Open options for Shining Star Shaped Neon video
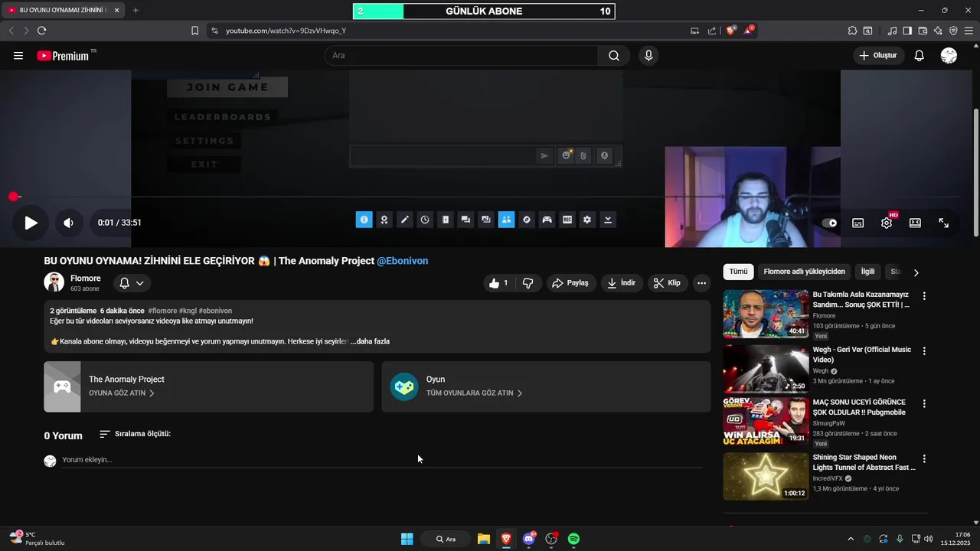Image resolution: width=980 pixels, height=551 pixels. (924, 459)
